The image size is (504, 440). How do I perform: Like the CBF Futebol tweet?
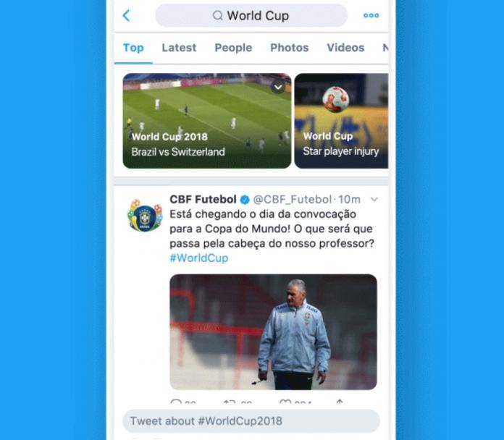(x=285, y=402)
